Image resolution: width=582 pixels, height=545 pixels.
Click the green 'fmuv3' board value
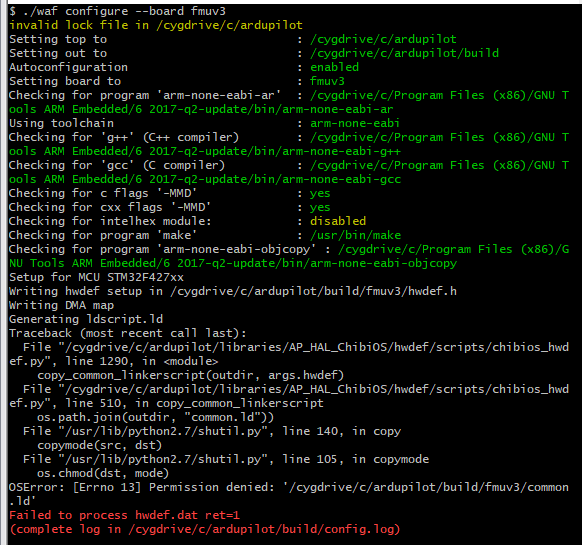[x=327, y=81]
